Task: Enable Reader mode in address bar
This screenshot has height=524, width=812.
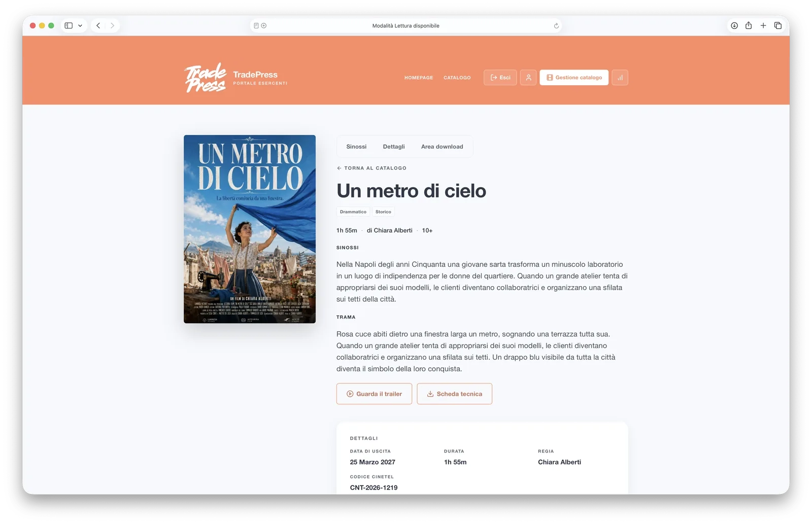Action: [256, 26]
